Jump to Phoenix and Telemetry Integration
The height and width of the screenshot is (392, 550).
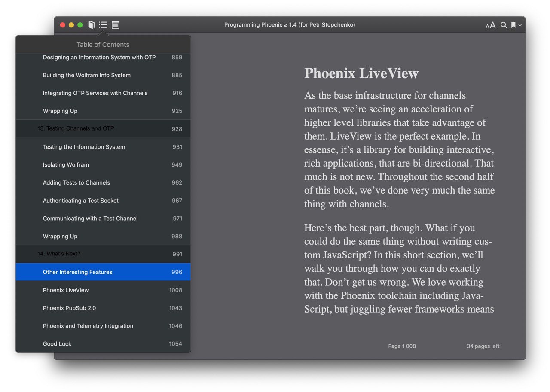click(x=103, y=326)
